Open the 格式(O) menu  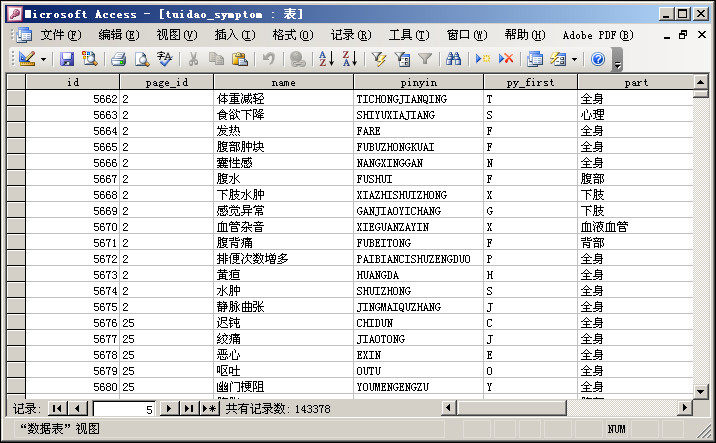[x=293, y=35]
